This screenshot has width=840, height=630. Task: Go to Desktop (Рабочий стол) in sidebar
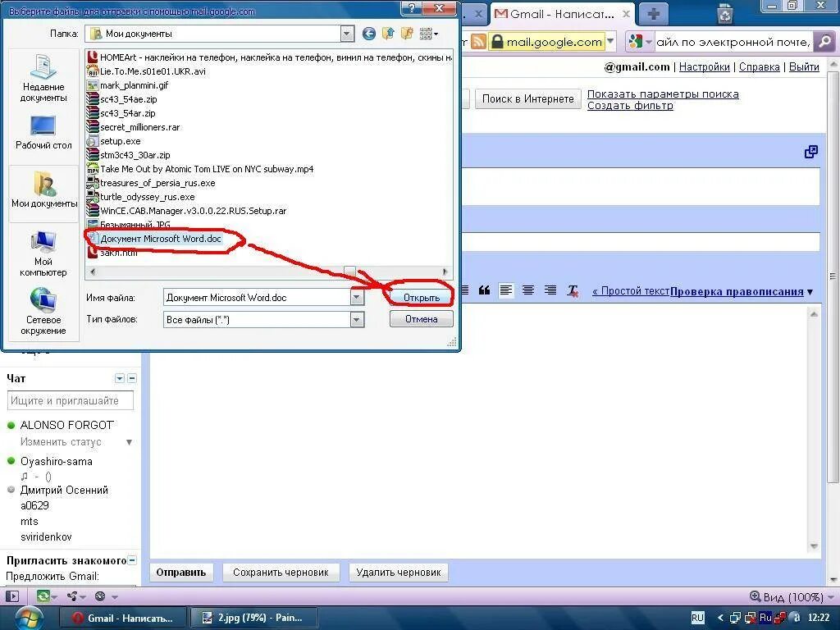(43, 132)
